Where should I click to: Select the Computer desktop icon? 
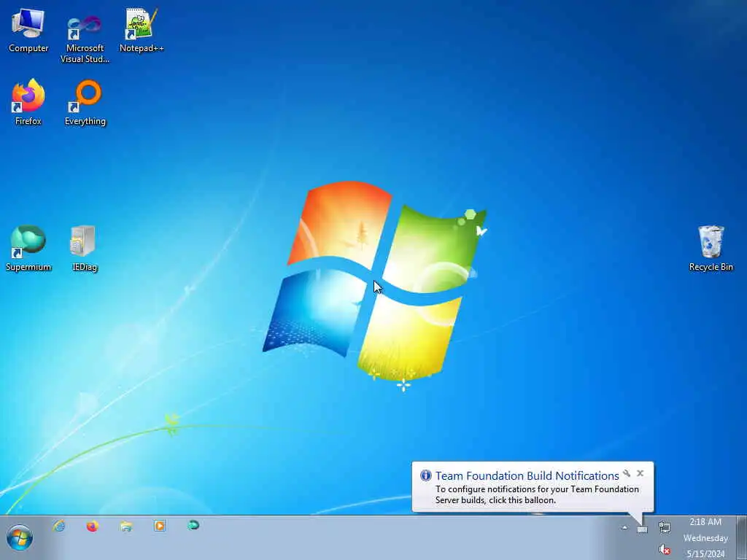tap(28, 31)
